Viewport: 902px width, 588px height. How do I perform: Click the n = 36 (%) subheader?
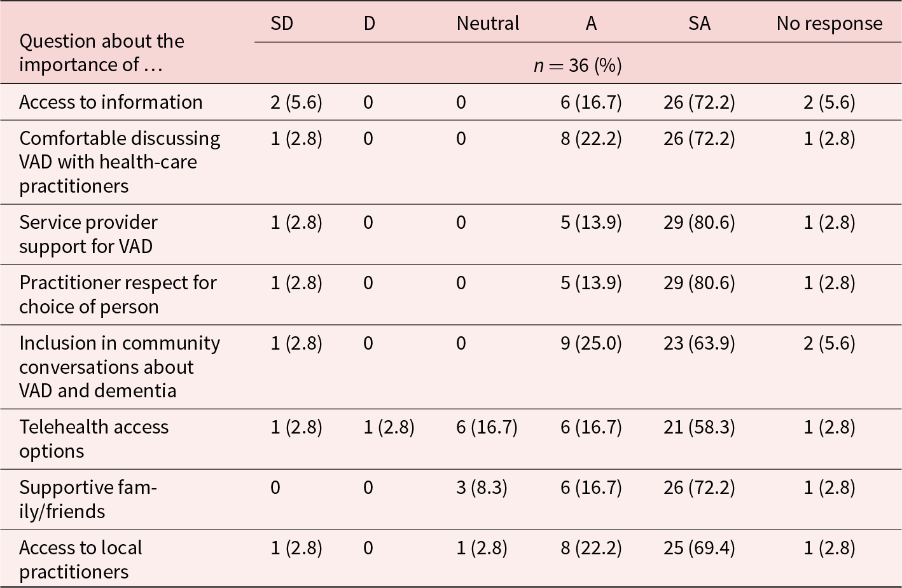[578, 65]
